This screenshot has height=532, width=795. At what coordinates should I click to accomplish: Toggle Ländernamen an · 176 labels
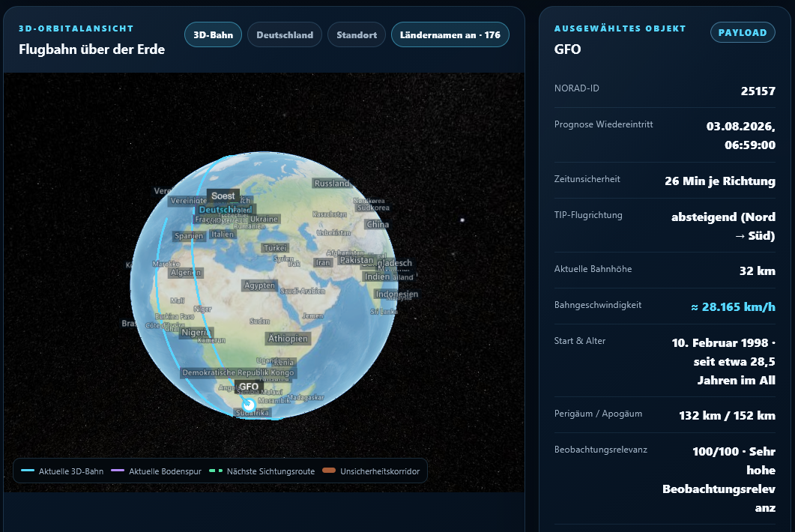(450, 35)
